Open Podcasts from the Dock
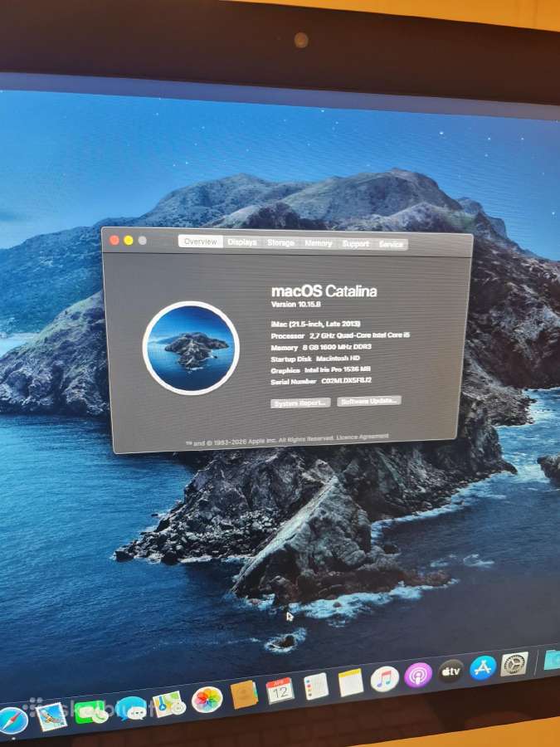Screen dimensions: 560x747 [x=418, y=675]
